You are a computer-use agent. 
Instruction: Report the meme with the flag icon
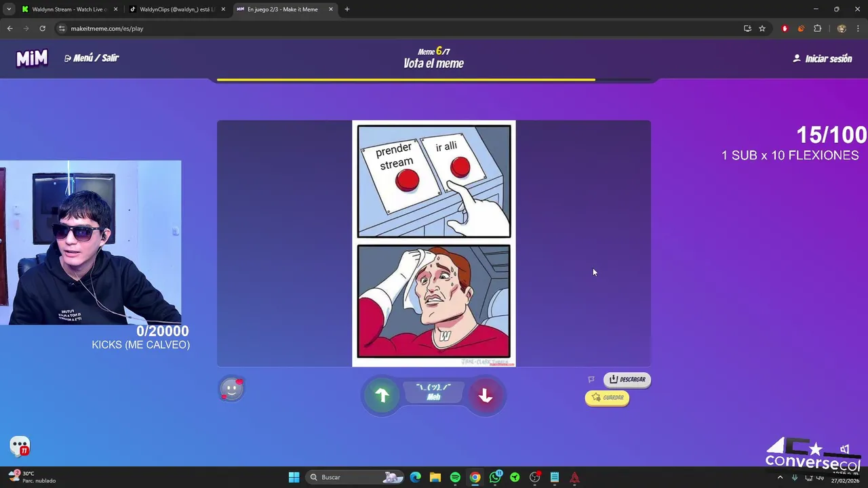(x=591, y=380)
